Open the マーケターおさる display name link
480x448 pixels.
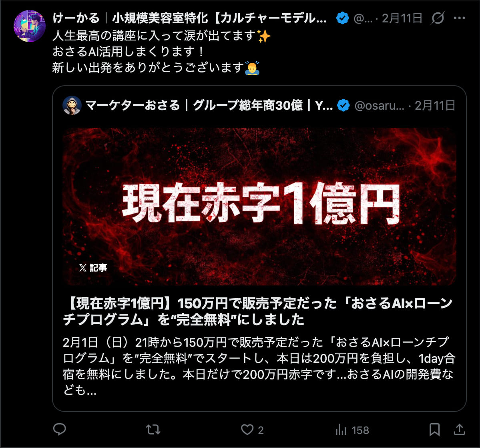[x=209, y=106]
